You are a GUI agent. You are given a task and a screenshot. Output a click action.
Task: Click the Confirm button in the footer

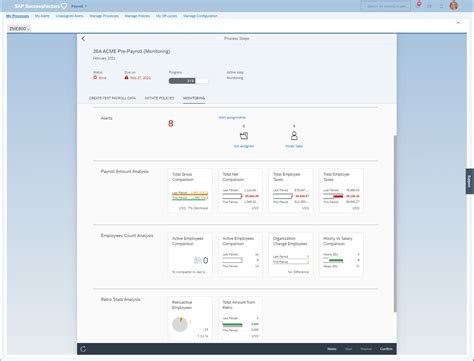tap(386, 349)
